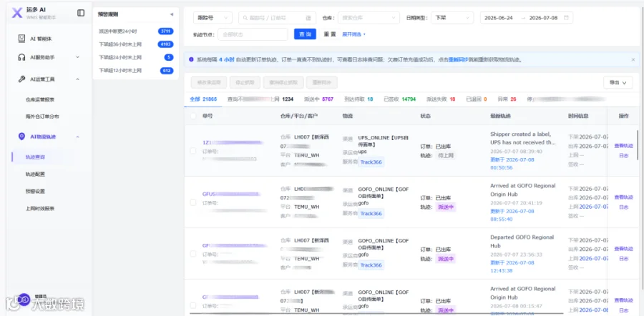Viewport: 644px width, 316px height.
Task: Click the 3711 badge in alert rules
Action: click(x=165, y=31)
